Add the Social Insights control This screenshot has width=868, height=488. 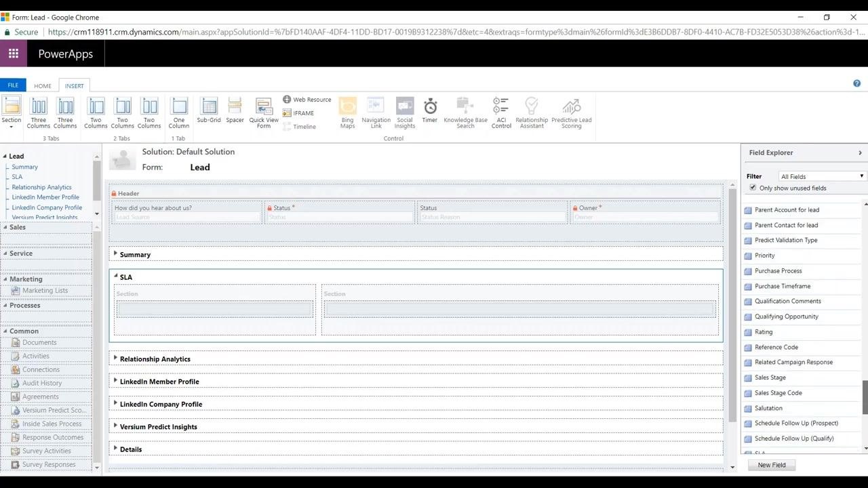coord(405,113)
